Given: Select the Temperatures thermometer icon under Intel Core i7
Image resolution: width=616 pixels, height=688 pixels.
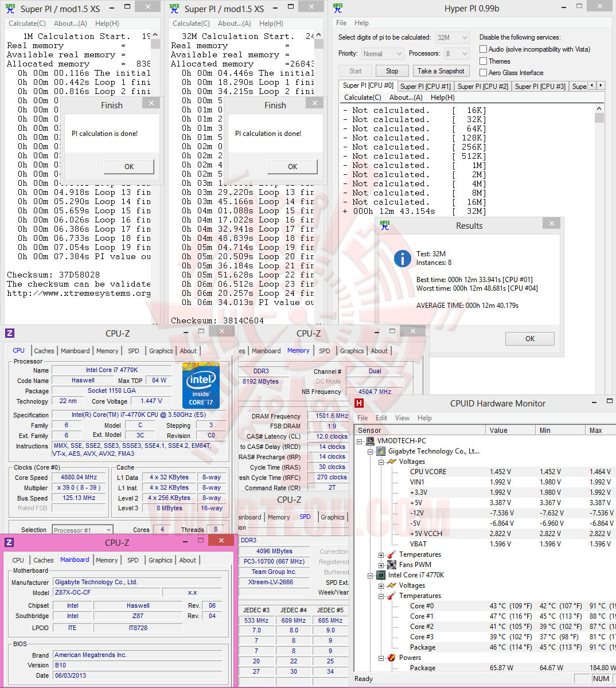Looking at the screenshot, I should (392, 596).
